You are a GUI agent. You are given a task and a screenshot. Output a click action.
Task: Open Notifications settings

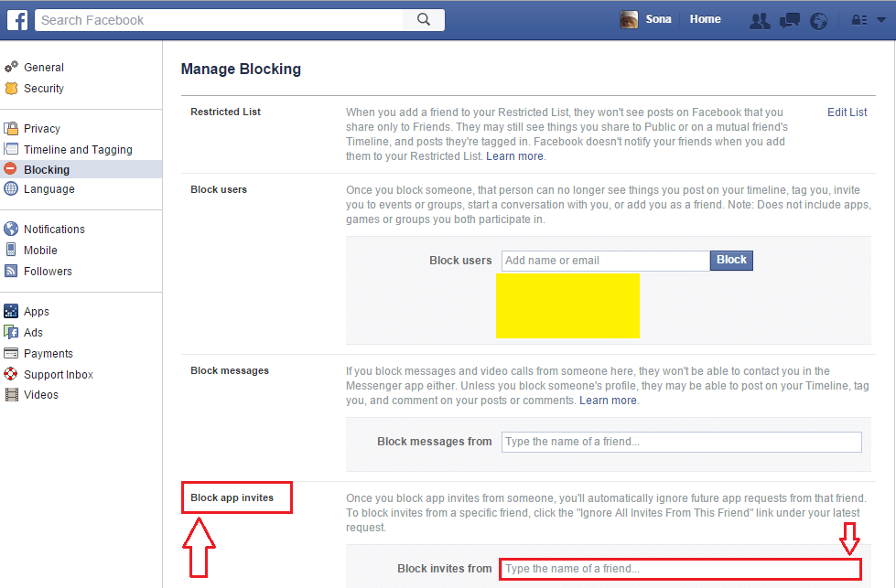click(x=54, y=229)
